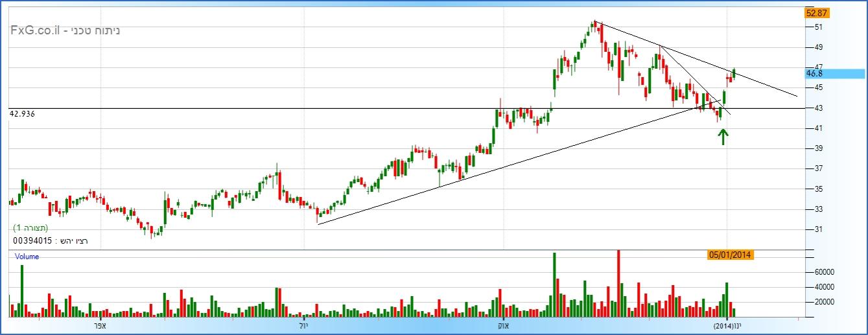Select the יול month label on time axis
Image resolution: width=868 pixels, height=335 pixels.
(303, 325)
